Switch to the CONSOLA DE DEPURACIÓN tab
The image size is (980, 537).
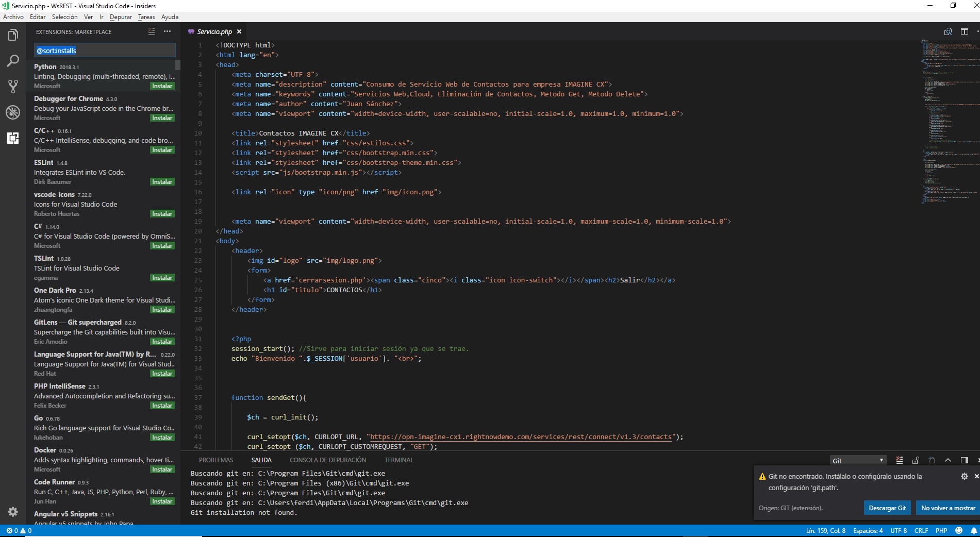pos(328,460)
